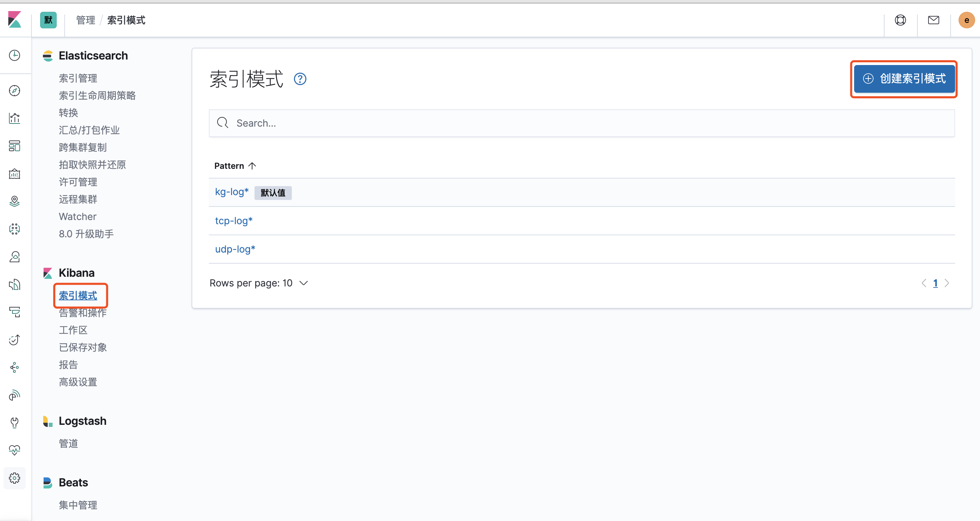Open Dashboard icon in sidebar

click(x=15, y=146)
